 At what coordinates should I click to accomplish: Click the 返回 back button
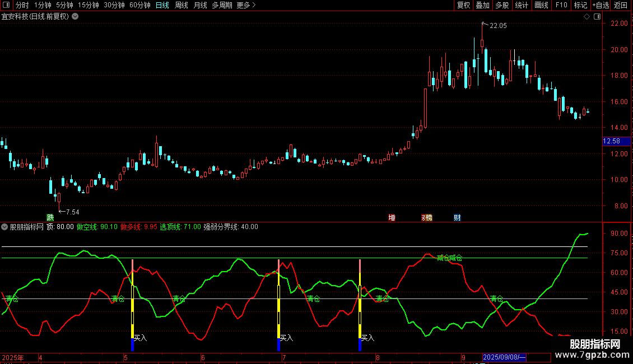(621, 5)
